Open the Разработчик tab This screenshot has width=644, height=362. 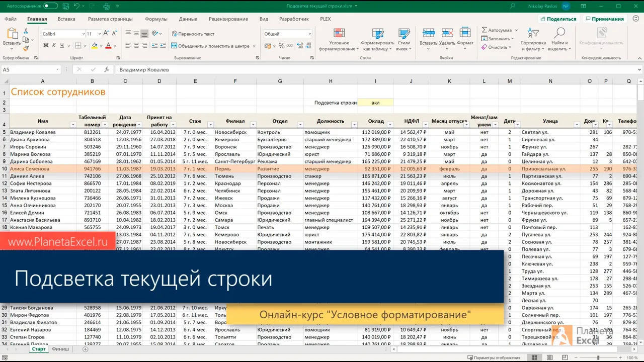pos(294,19)
